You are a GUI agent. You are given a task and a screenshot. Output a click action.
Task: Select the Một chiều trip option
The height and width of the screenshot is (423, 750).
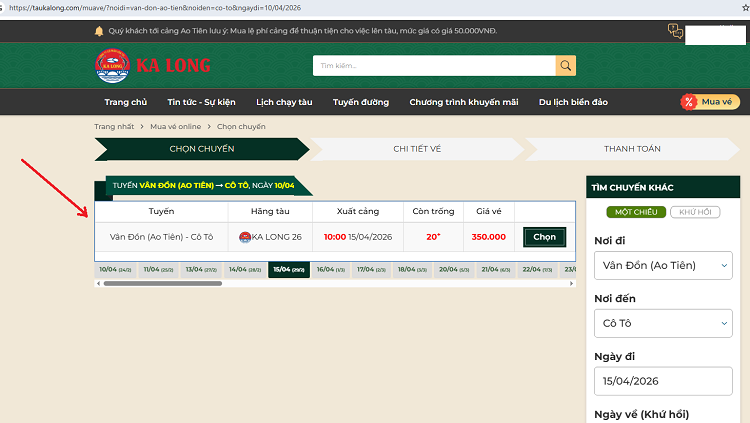click(635, 213)
